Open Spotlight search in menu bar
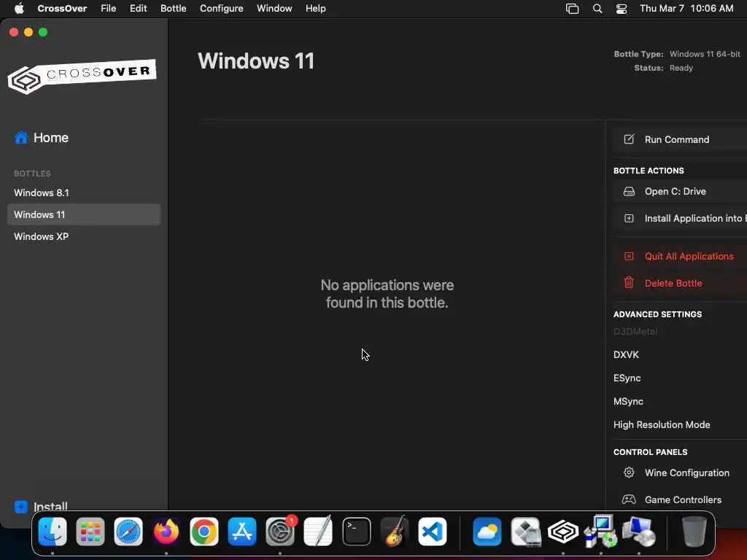The image size is (747, 560). (x=597, y=9)
